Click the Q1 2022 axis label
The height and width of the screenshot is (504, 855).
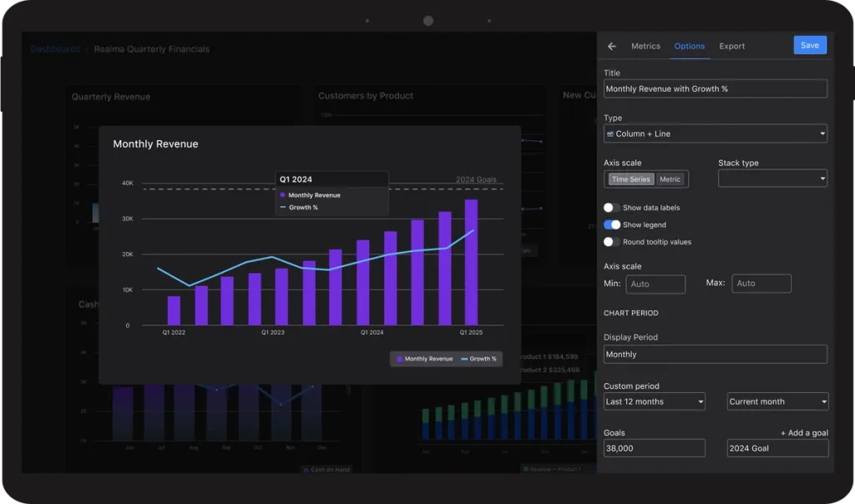(x=174, y=332)
